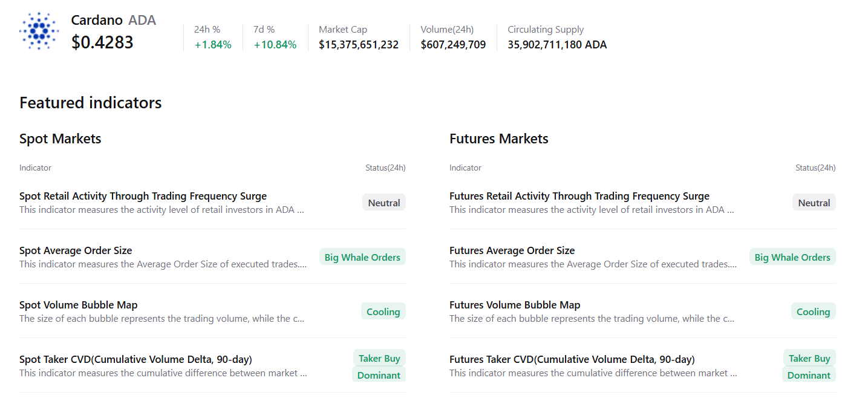Click the Cooling badge for Futures Volume Bubble Map
868x398 pixels.
tap(813, 311)
